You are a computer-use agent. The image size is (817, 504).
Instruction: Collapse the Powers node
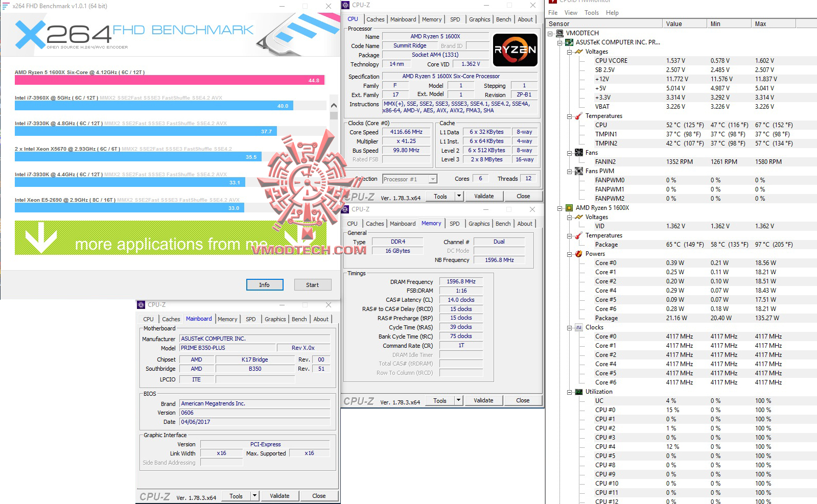(x=570, y=254)
